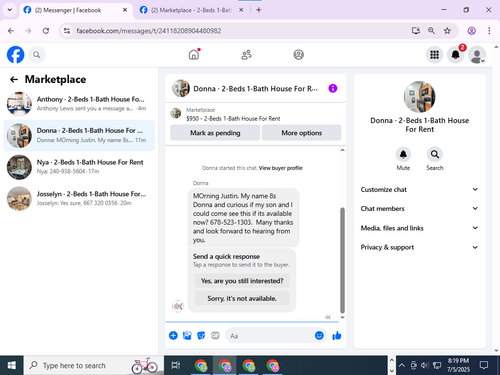500x375 pixels.
Task: Show hidden system tray icons chevron
Action: click(402, 365)
